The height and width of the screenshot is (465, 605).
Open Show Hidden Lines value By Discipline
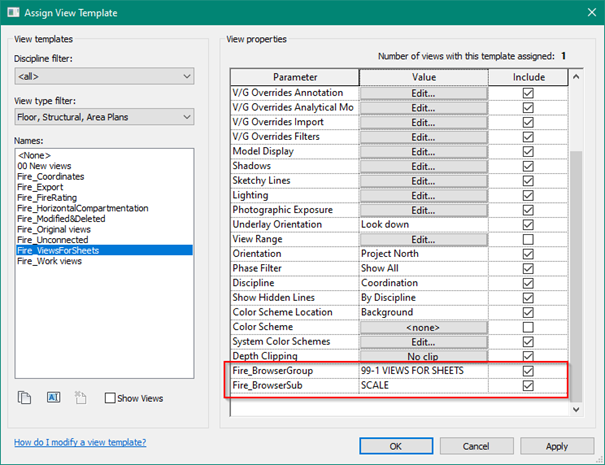[x=423, y=298]
